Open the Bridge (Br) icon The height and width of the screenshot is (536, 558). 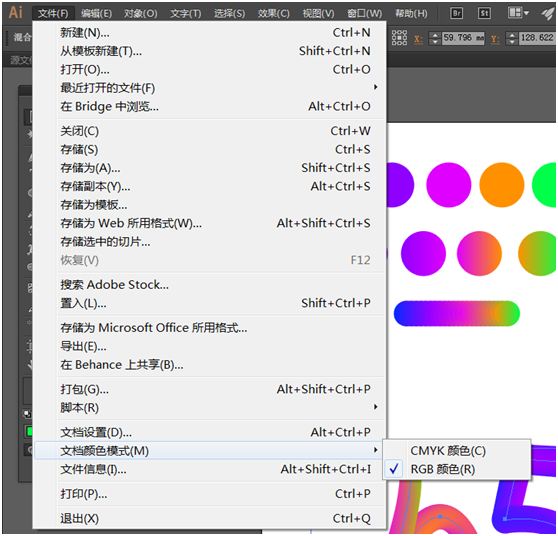pyautogui.click(x=456, y=14)
